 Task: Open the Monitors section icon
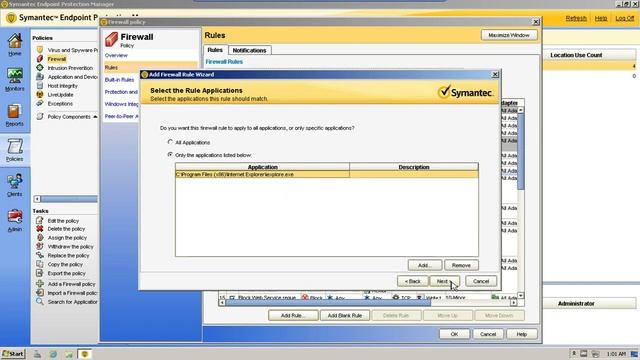[15, 76]
